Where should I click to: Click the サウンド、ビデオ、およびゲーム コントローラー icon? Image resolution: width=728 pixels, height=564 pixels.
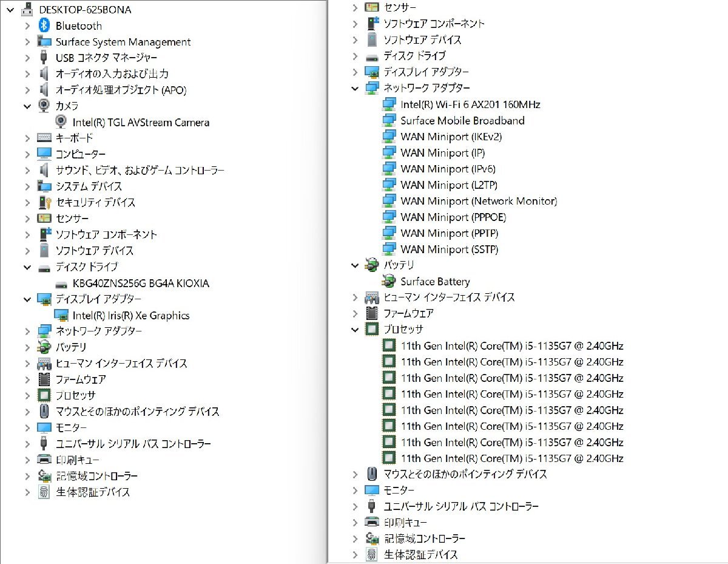[x=44, y=170]
